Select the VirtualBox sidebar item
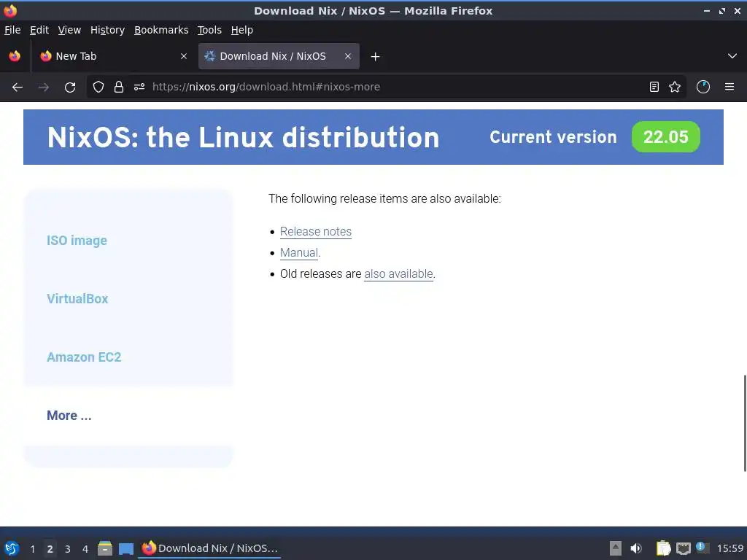The height and width of the screenshot is (560, 747). pyautogui.click(x=77, y=299)
